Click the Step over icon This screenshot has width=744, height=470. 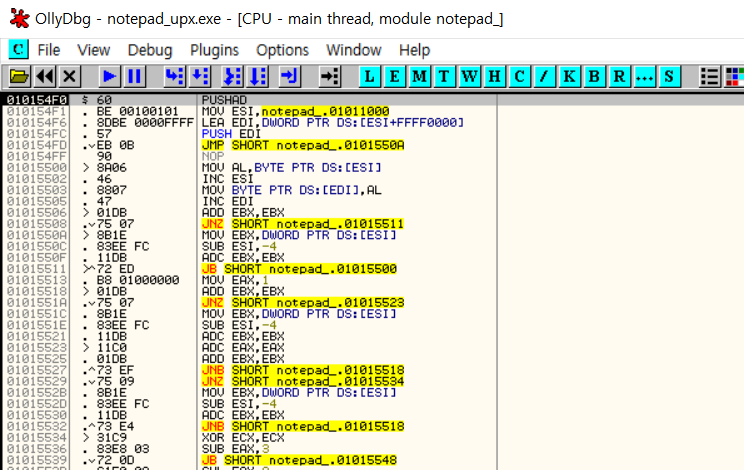coord(200,76)
